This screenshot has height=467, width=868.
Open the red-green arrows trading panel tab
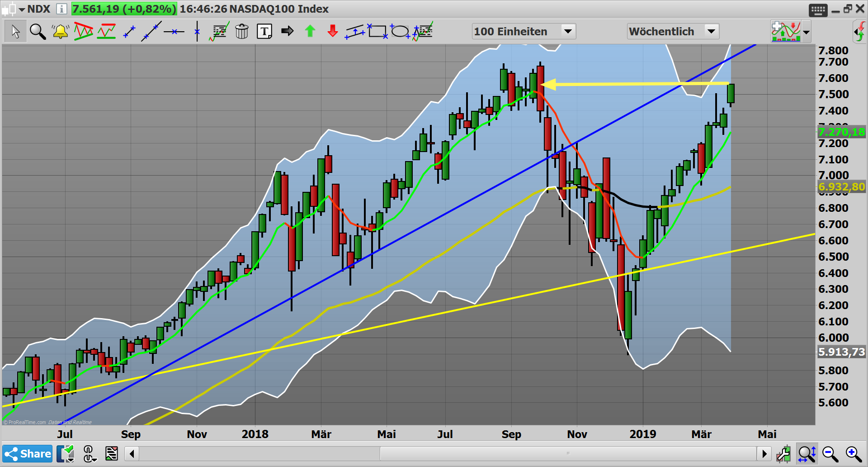tap(860, 32)
